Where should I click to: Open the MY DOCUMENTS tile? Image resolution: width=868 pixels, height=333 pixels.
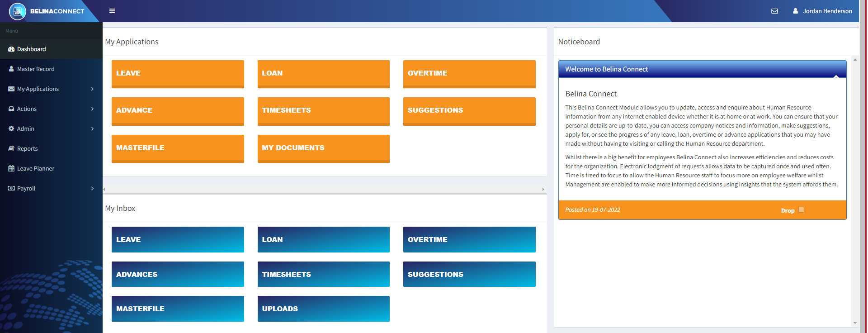(324, 148)
